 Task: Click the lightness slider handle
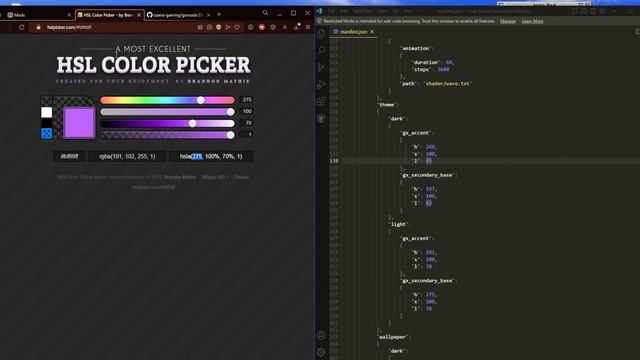pos(192,123)
